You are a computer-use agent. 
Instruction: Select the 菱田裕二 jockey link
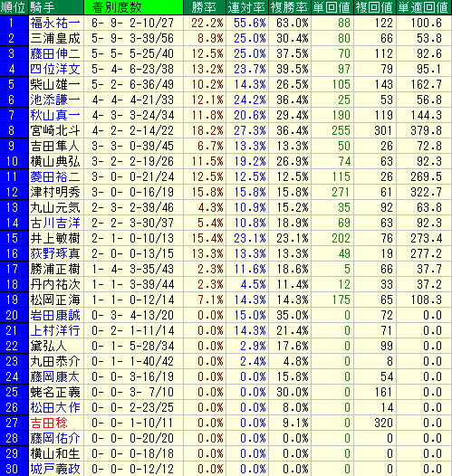55,176
